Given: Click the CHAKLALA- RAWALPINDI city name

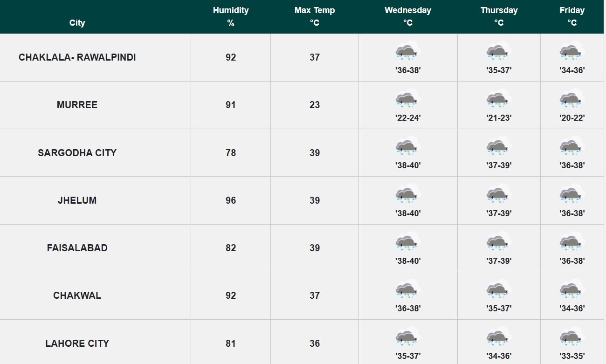Looking at the screenshot, I should pyautogui.click(x=77, y=57).
